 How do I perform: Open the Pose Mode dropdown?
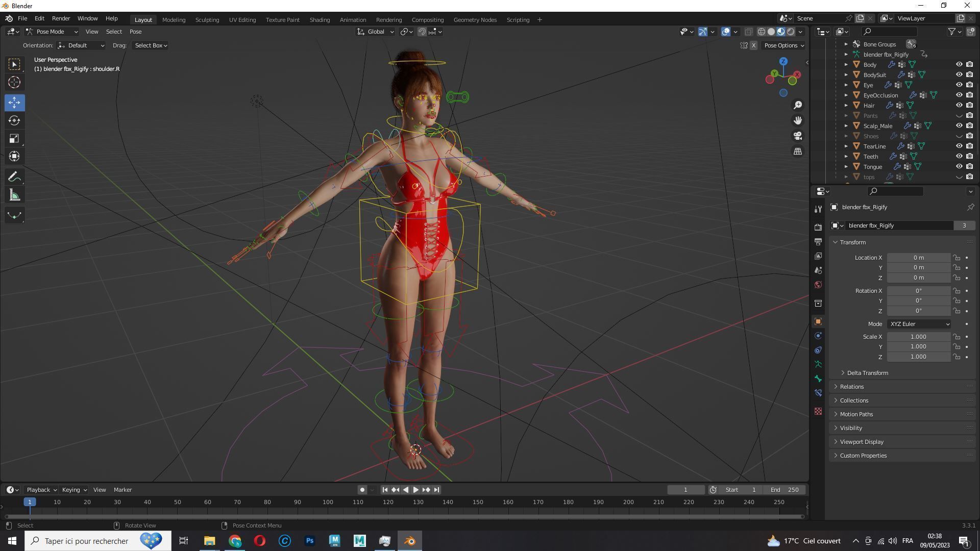point(52,32)
